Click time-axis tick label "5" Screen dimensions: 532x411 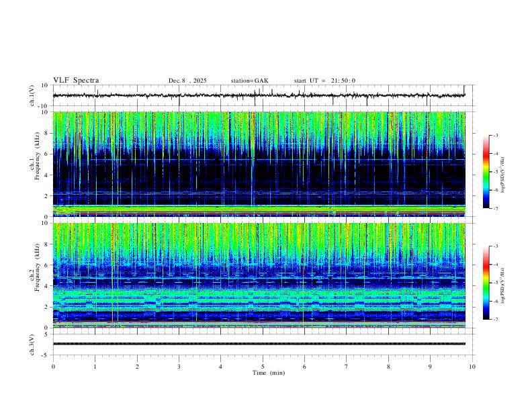(x=263, y=367)
